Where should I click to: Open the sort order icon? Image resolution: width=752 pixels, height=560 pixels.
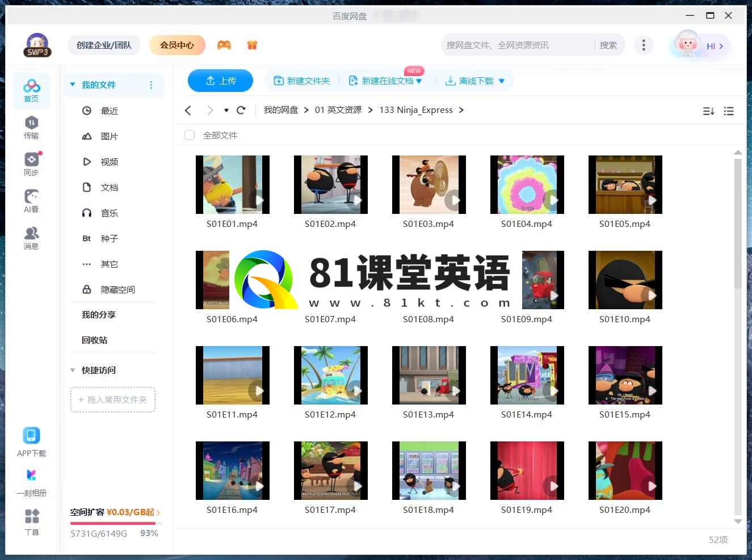click(x=708, y=111)
